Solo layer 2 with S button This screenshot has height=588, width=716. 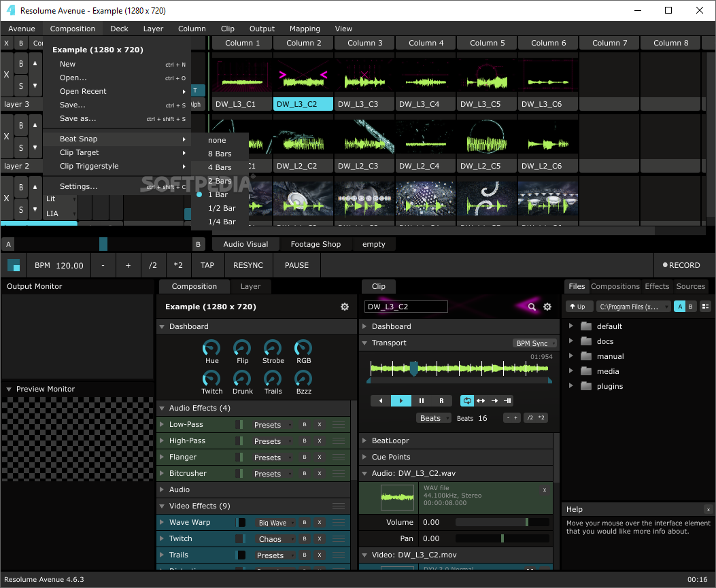(21, 147)
